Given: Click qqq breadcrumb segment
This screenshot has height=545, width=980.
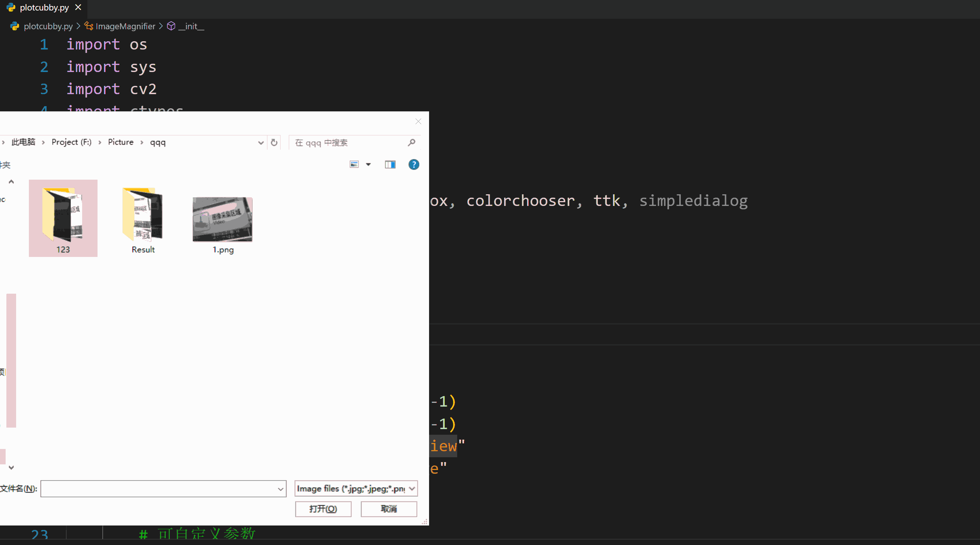Looking at the screenshot, I should click(158, 142).
